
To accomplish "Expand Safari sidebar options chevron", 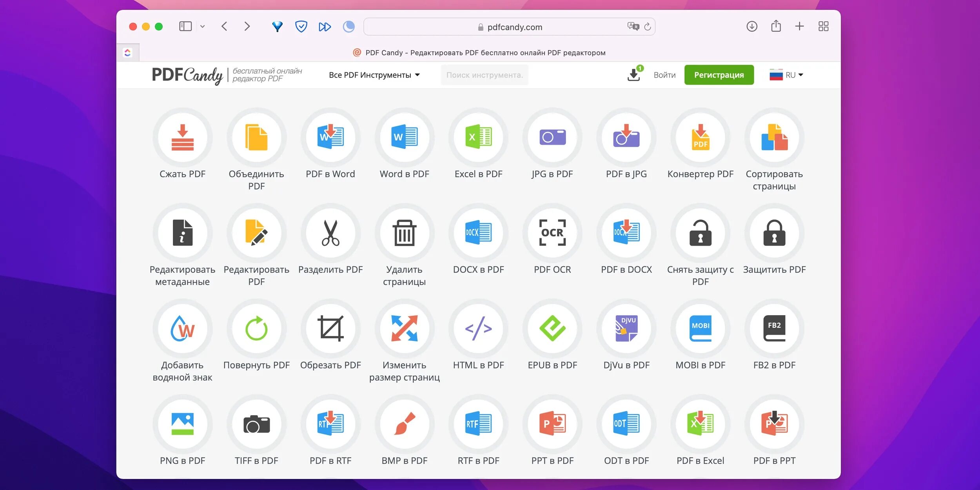I will click(202, 27).
